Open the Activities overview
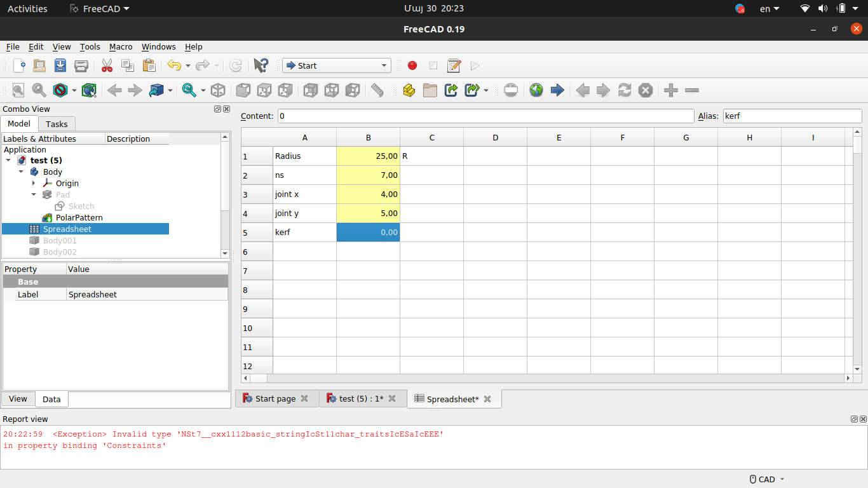The height and width of the screenshot is (488, 868). tap(27, 9)
